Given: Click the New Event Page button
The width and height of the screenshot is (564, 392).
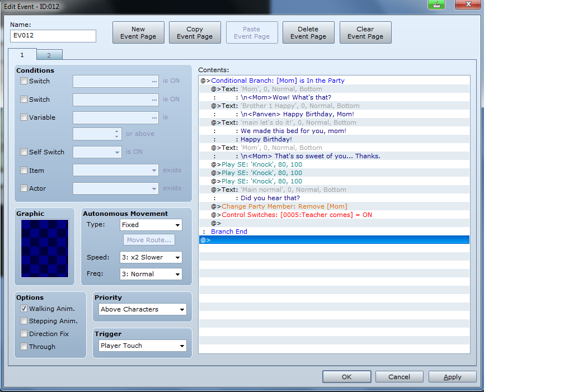Looking at the screenshot, I should point(138,33).
